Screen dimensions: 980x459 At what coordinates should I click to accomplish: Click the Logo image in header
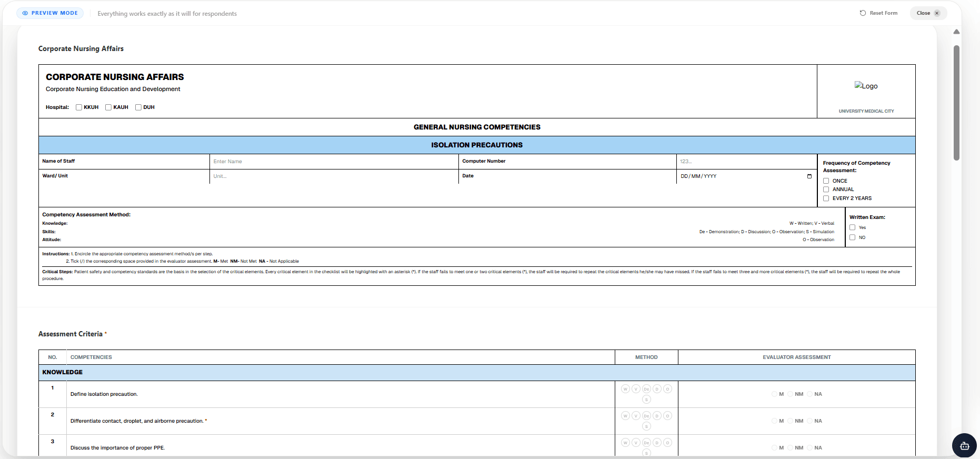(866, 86)
